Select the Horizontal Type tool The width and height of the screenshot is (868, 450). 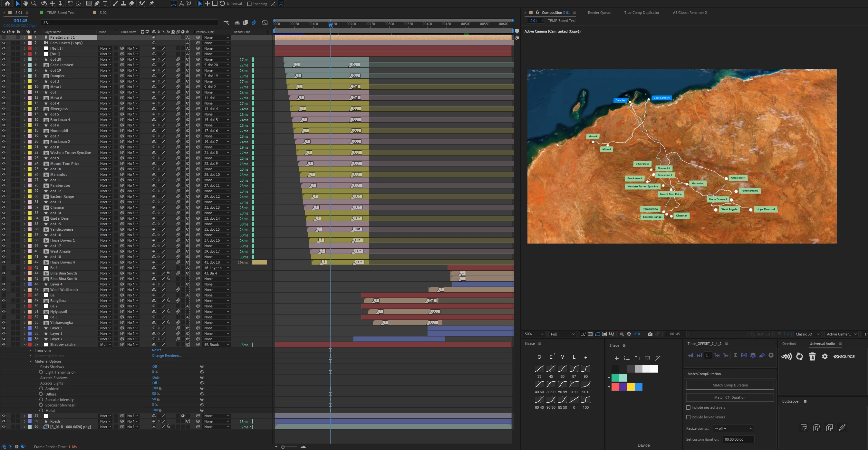point(105,3)
